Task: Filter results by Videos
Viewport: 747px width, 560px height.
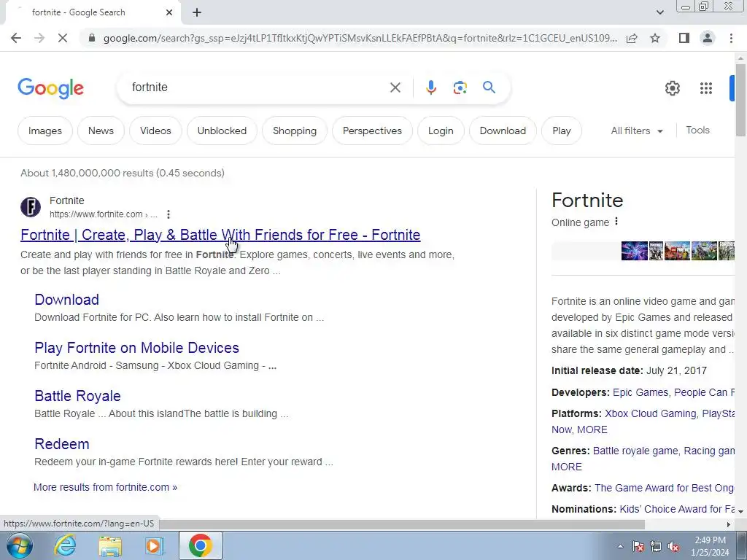Action: point(155,131)
